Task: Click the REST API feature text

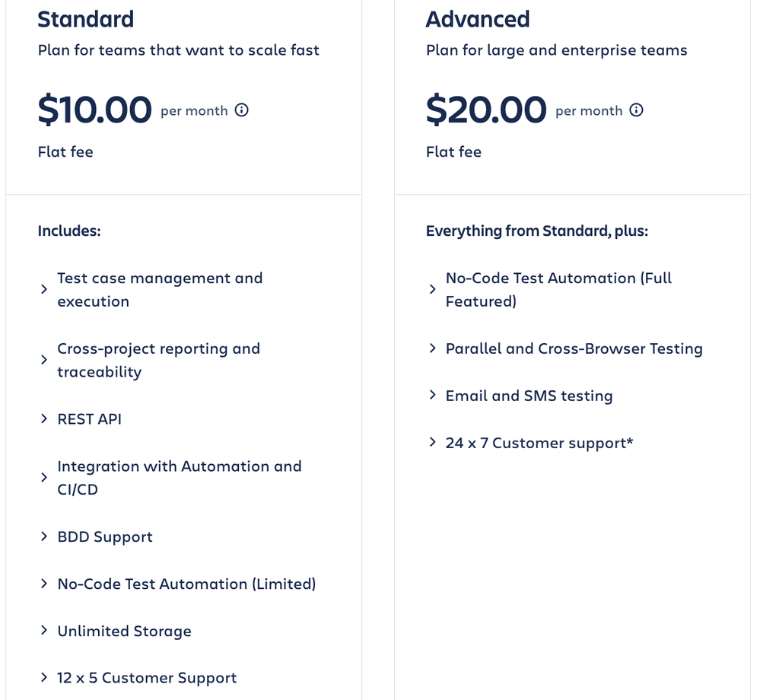Action: (89, 419)
